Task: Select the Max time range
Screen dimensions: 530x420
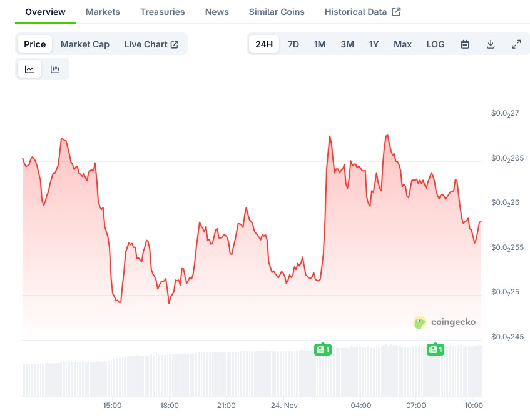Action: (402, 44)
